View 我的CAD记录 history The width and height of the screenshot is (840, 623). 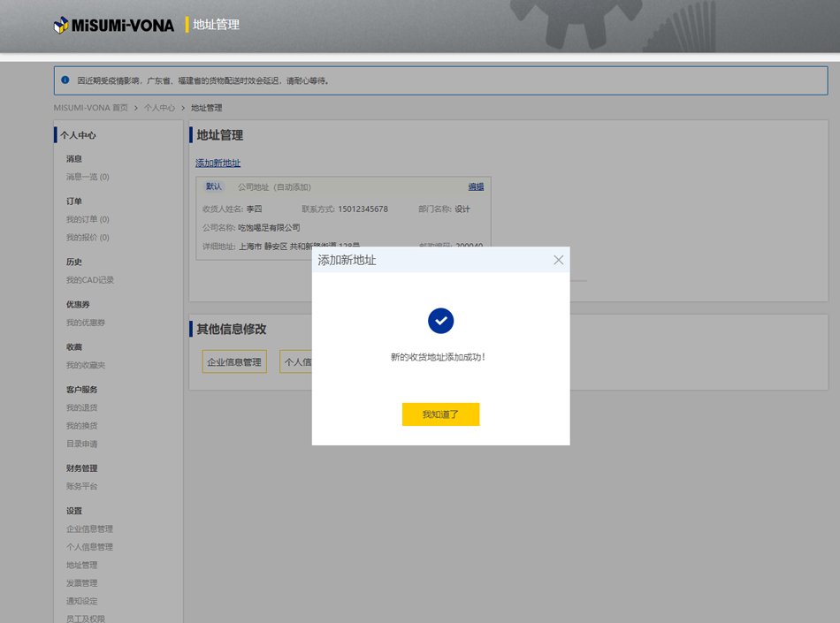[x=89, y=280]
